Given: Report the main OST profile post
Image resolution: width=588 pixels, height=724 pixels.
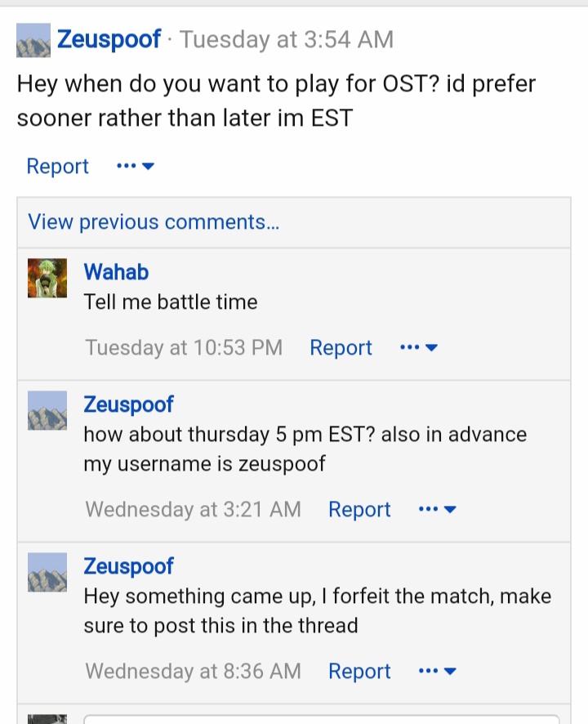Looking at the screenshot, I should point(58,166).
